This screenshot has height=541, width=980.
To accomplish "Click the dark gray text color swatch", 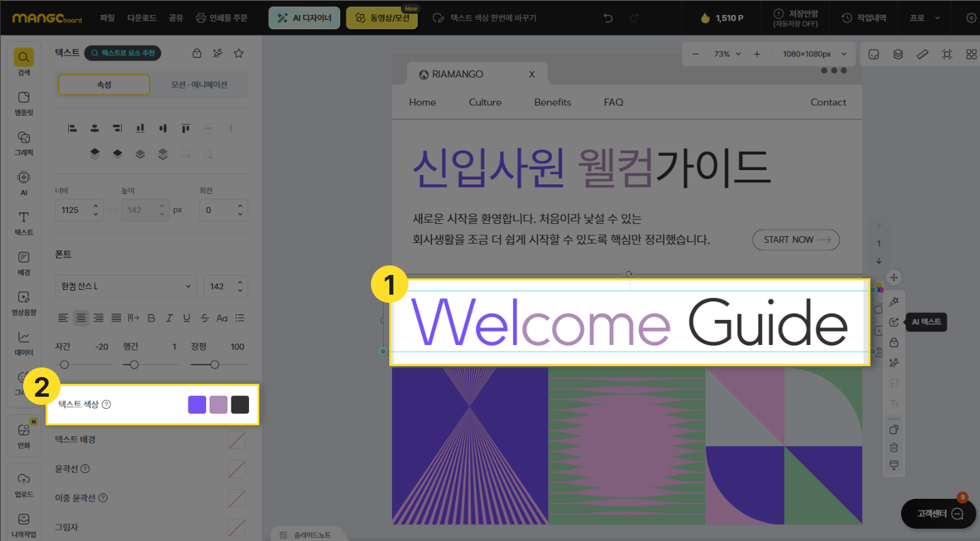I will click(240, 404).
